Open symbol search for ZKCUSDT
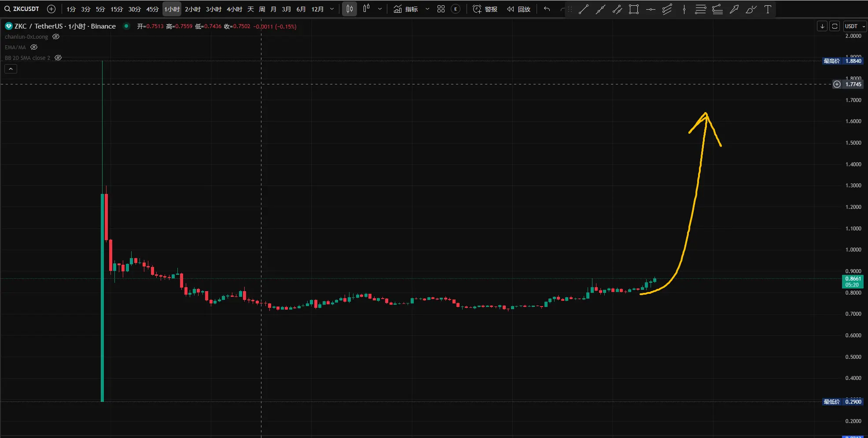868x438 pixels. (22, 9)
